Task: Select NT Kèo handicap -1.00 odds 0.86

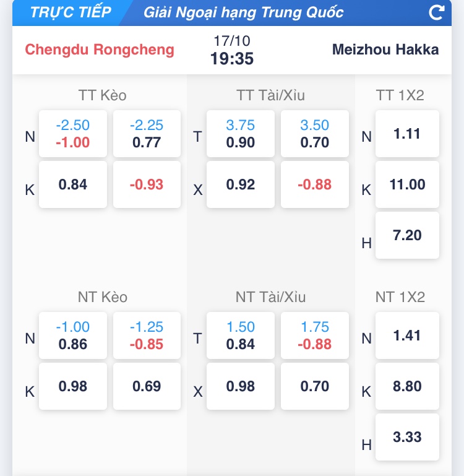Action: (73, 335)
